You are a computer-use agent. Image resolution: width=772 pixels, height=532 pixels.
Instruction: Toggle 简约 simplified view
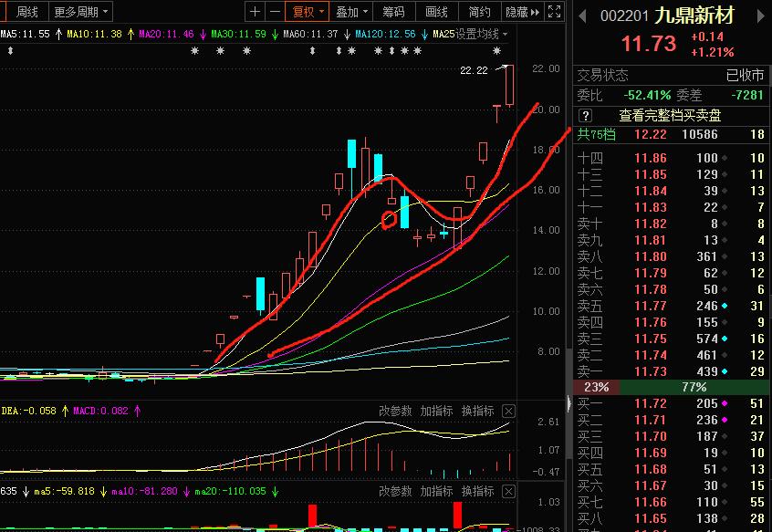[x=480, y=12]
